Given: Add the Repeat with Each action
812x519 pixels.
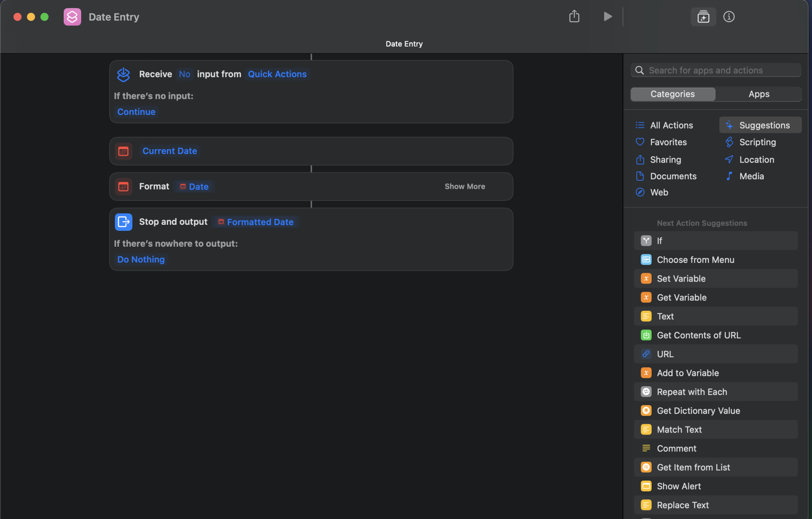Looking at the screenshot, I should tap(716, 392).
